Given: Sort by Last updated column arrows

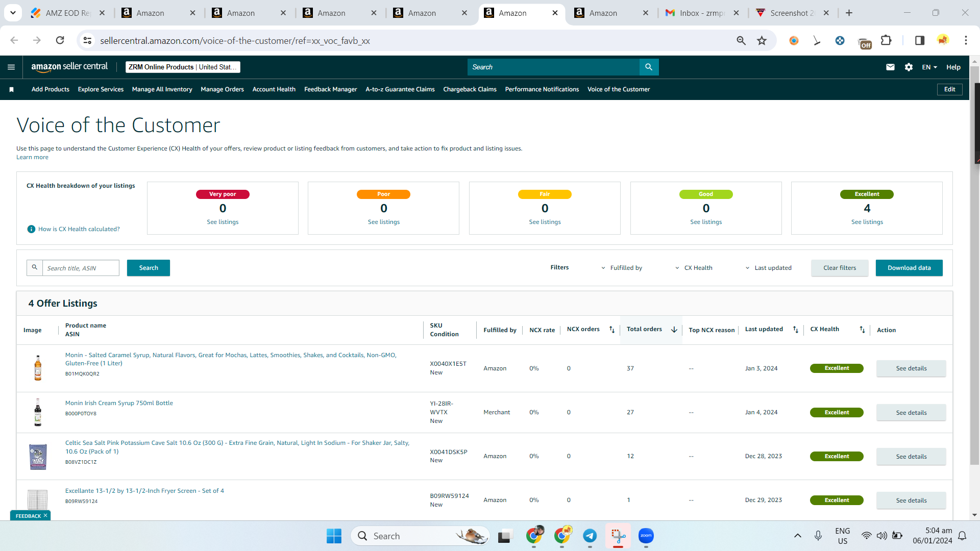Looking at the screenshot, I should click(x=795, y=330).
